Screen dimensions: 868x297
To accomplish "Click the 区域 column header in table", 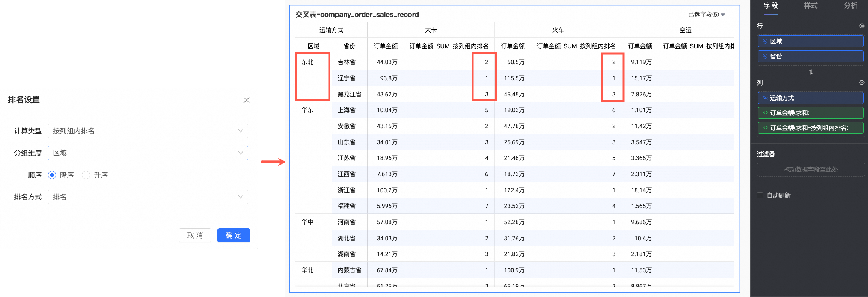I will tap(313, 46).
